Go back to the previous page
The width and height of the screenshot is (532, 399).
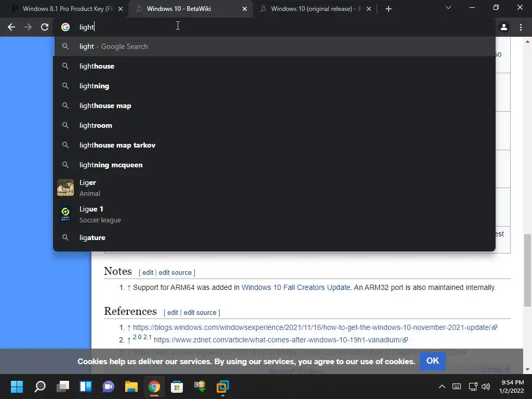(x=11, y=27)
